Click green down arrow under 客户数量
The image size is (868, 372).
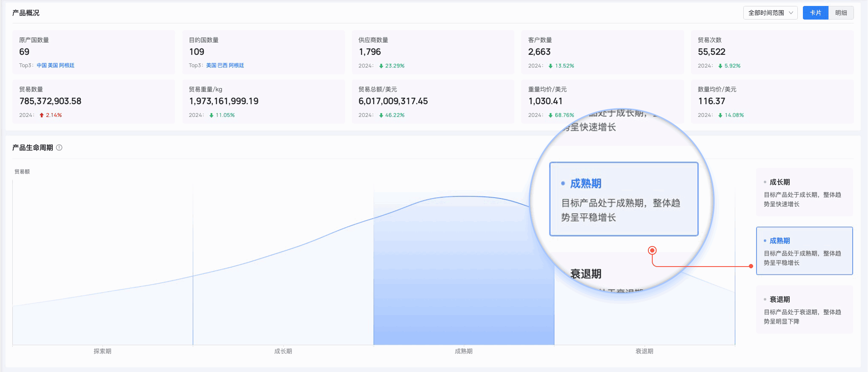[551, 66]
